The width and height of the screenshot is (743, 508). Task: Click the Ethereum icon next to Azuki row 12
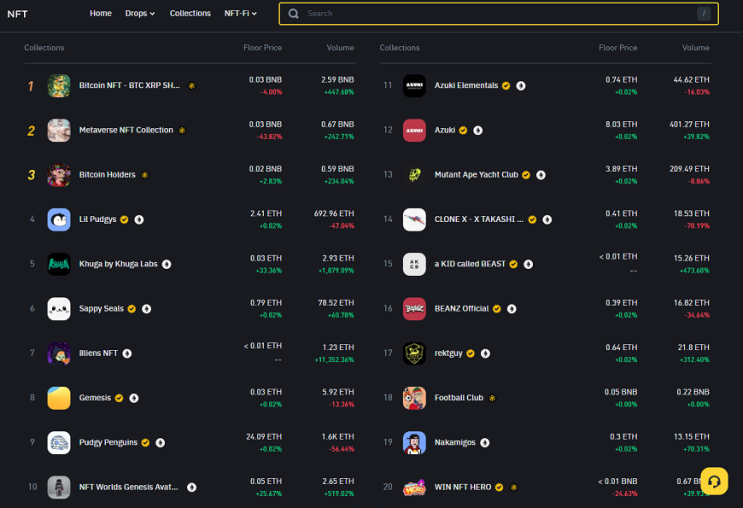(x=478, y=130)
